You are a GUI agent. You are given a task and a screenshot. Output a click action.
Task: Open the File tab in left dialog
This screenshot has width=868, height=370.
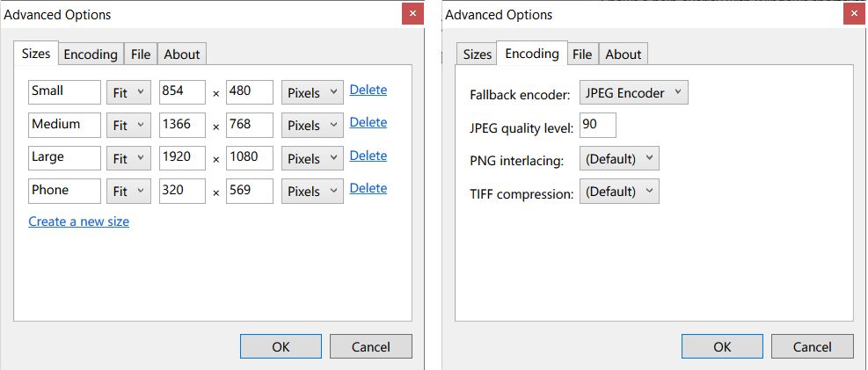click(141, 54)
